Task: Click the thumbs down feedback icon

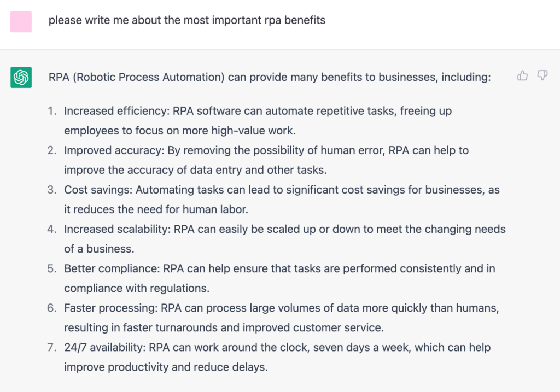Action: pyautogui.click(x=542, y=76)
